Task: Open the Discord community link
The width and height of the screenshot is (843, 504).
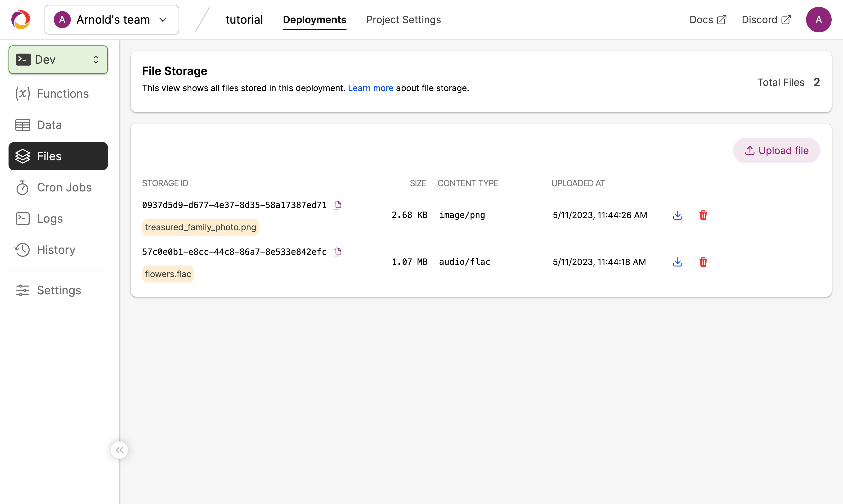Action: (766, 19)
